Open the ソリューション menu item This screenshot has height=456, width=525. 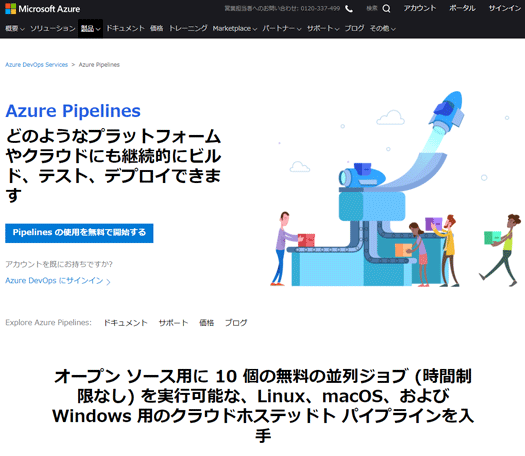point(53,28)
